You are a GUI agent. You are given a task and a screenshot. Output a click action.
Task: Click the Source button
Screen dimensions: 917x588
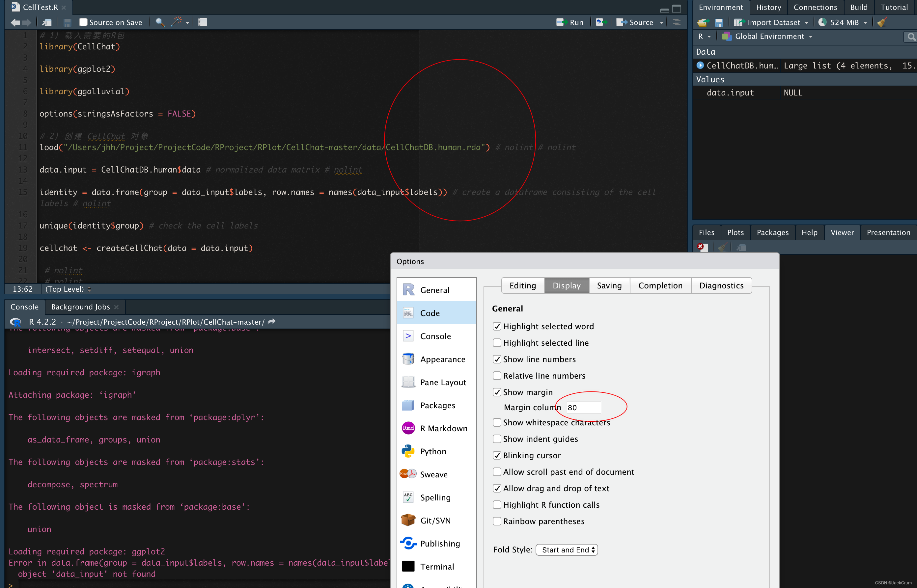[x=635, y=22]
